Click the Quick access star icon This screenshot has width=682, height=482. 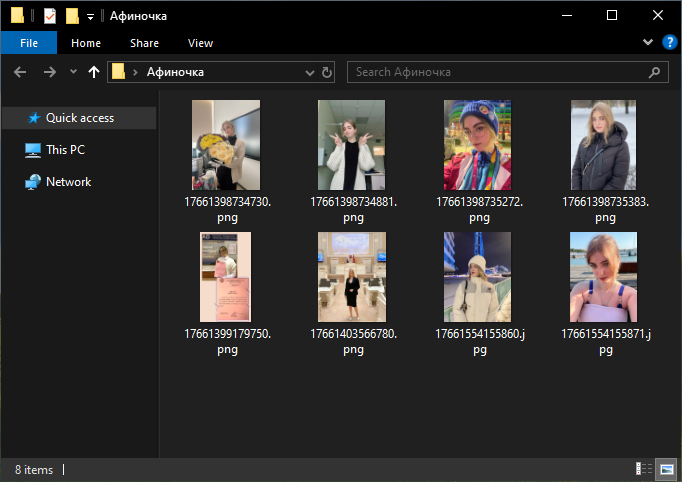33,118
